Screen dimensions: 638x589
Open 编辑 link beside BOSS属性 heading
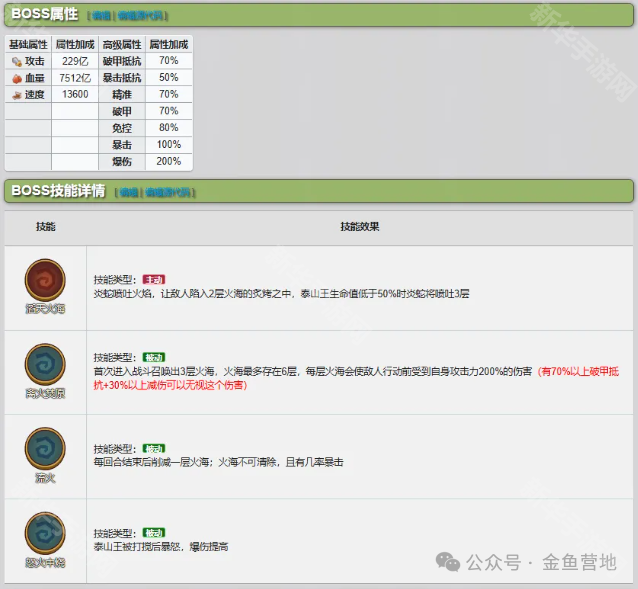click(103, 16)
